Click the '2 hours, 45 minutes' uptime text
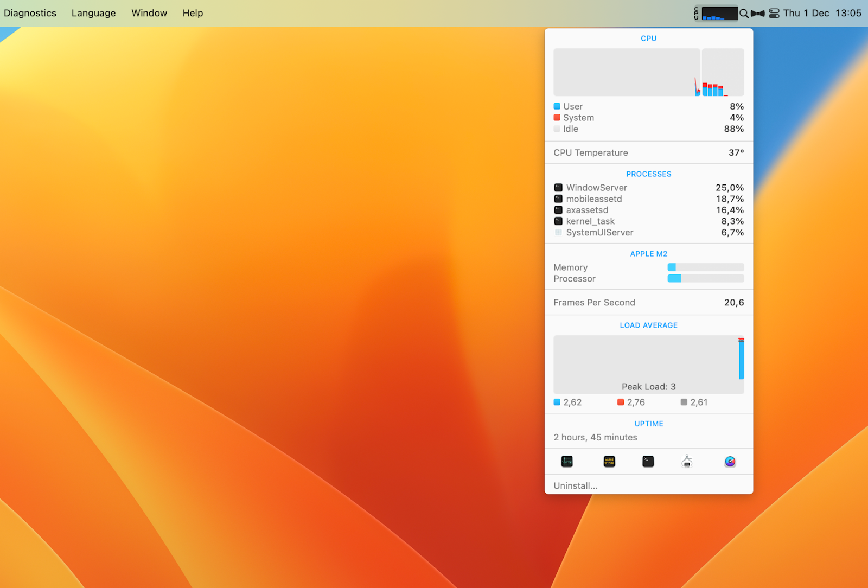868x588 pixels. pos(596,437)
